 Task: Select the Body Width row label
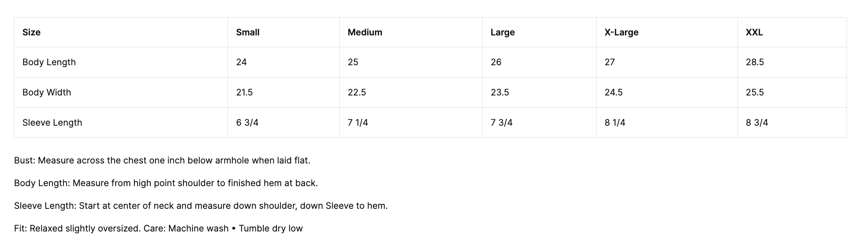pyautogui.click(x=47, y=92)
